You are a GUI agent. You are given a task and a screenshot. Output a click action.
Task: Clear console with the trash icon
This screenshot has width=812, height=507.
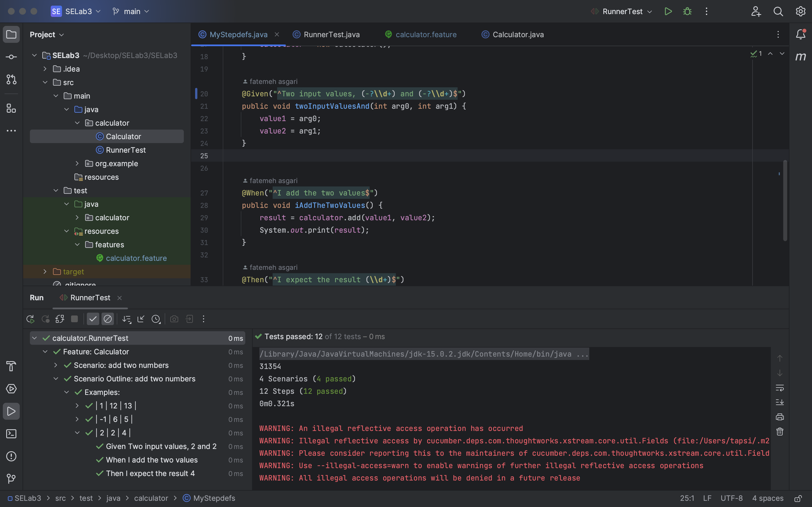click(780, 432)
